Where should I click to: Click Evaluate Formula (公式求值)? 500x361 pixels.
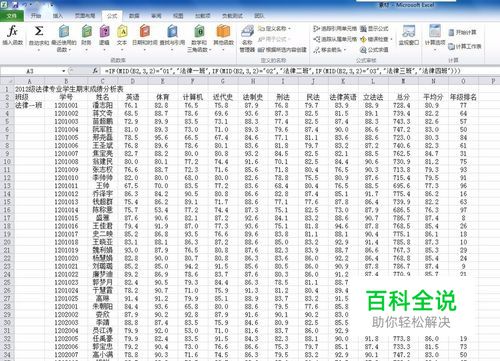pos(374,50)
